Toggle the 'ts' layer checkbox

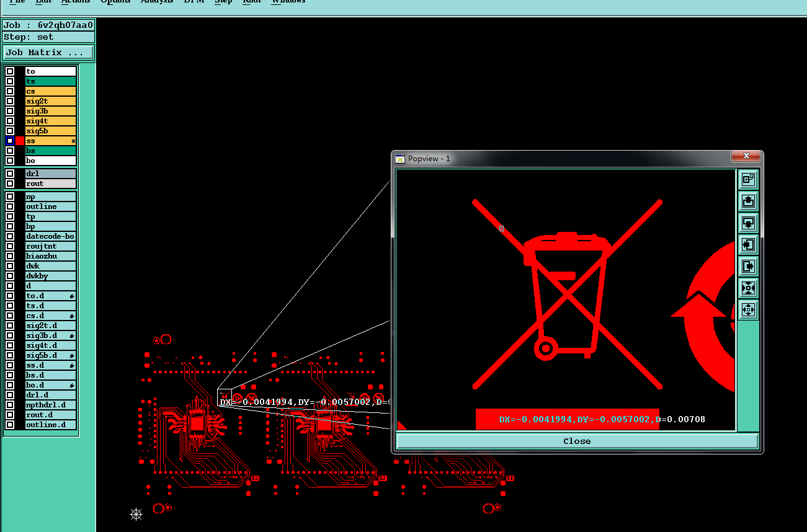tap(10, 81)
